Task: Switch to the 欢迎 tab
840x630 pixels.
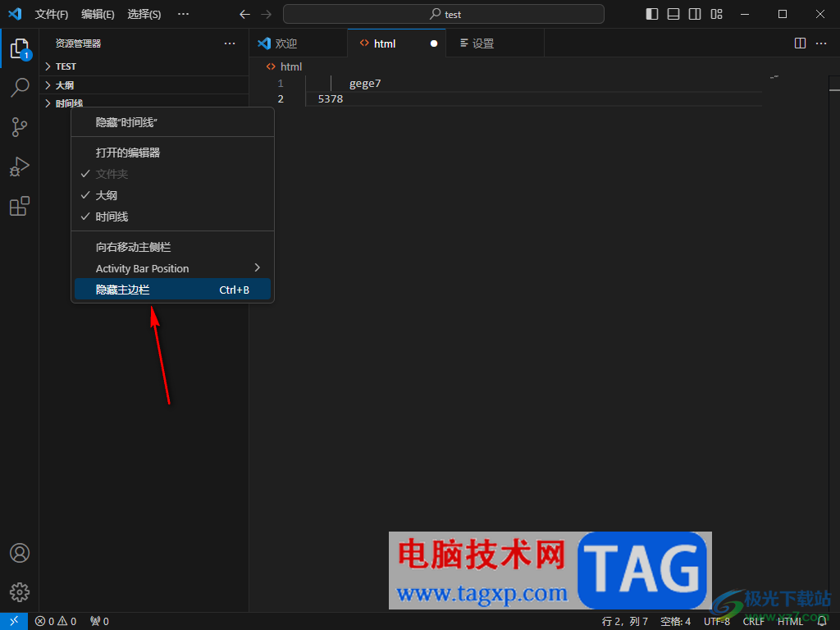Action: point(299,43)
